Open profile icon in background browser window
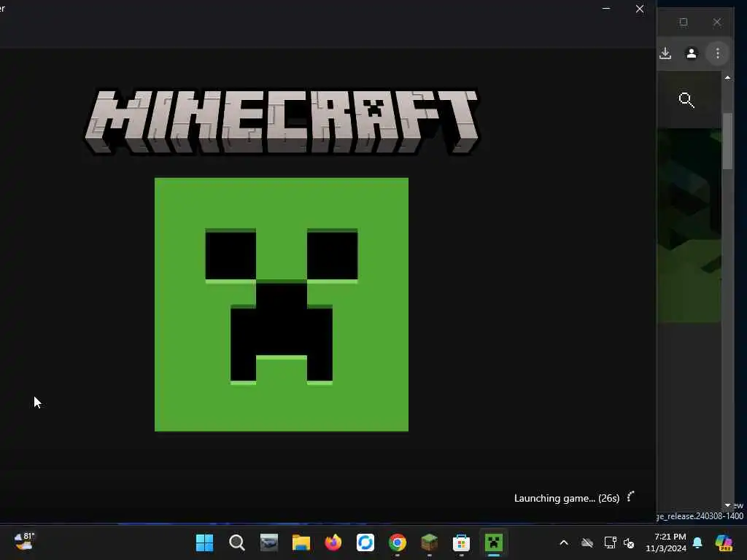 coord(692,53)
